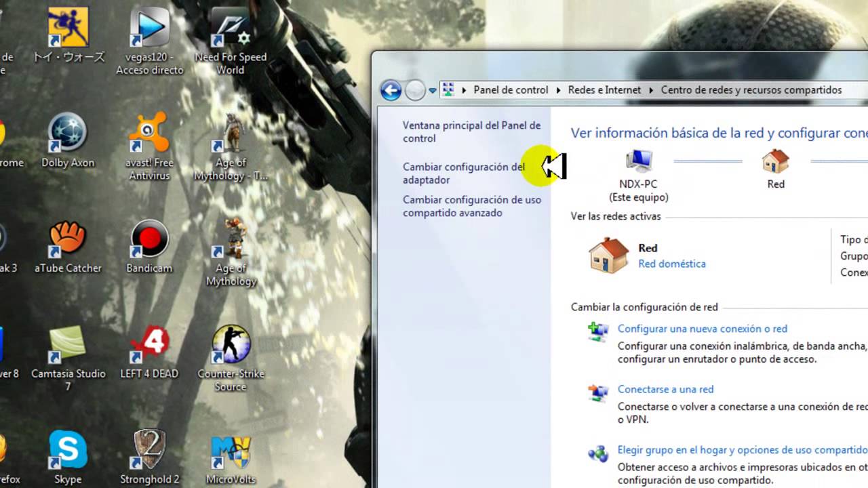Launch Need For Speed World desktop icon
Image resolution: width=868 pixels, height=488 pixels.
click(x=231, y=41)
